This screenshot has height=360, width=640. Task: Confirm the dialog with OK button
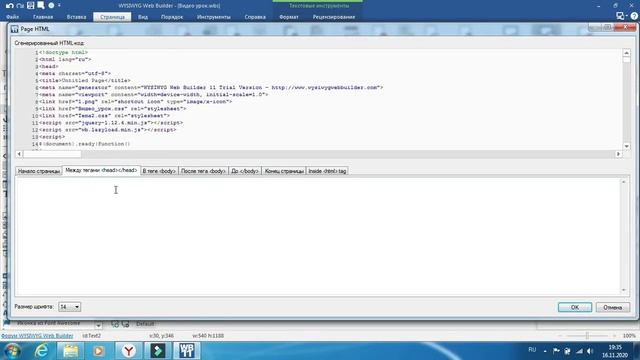coord(575,307)
